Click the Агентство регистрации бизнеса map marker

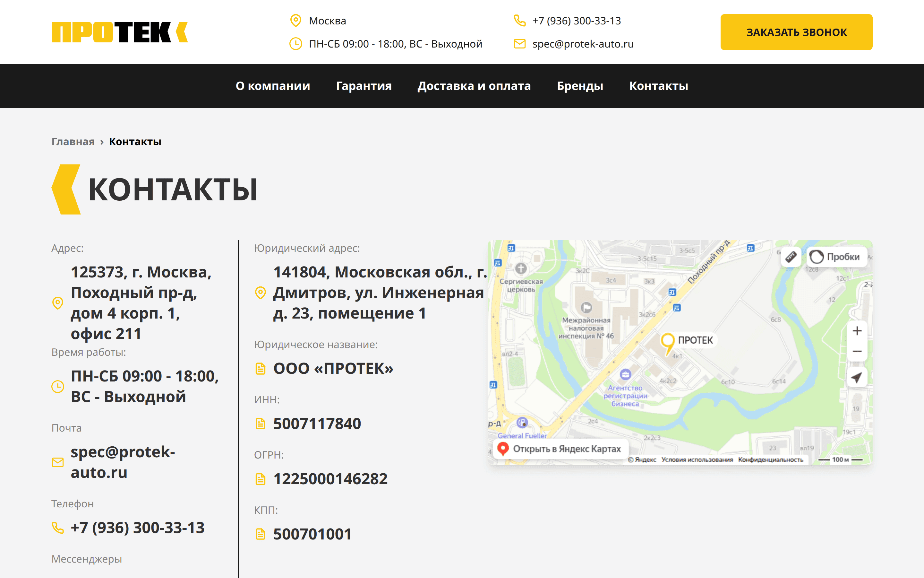tap(625, 374)
